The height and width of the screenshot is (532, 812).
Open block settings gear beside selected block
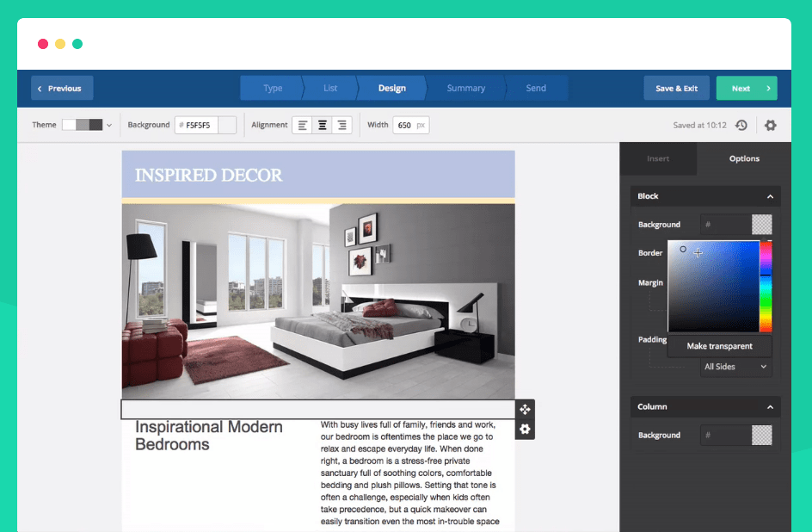pos(525,430)
